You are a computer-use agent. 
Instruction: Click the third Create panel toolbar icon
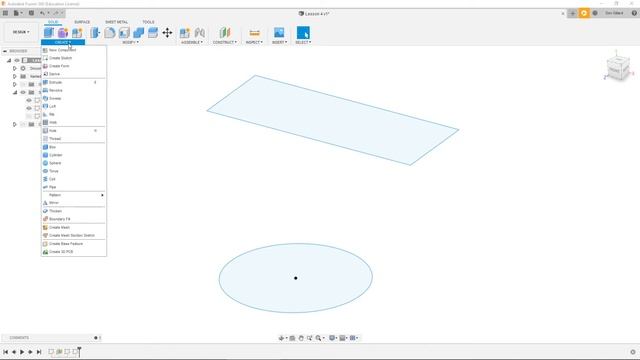(77, 32)
